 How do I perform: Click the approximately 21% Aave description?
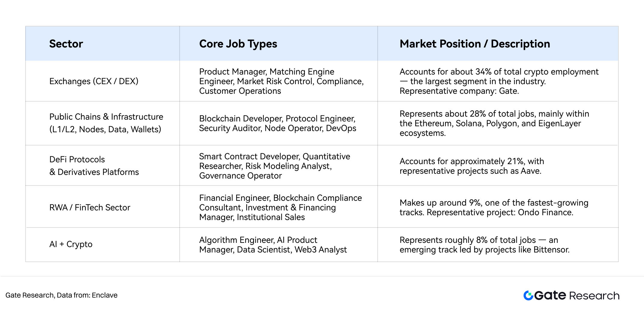pos(472,166)
